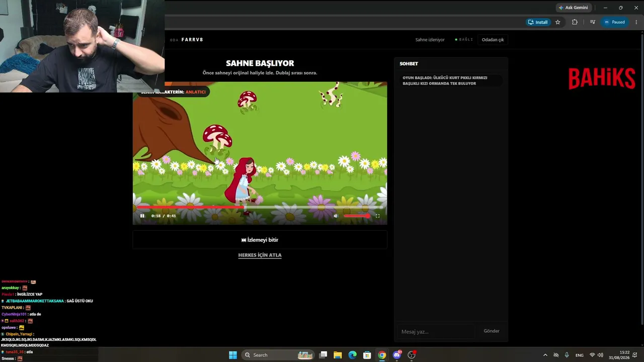Screen dimensions: 644x362
Task: Launch Microsoft Edge from the taskbar
Action: 352,355
